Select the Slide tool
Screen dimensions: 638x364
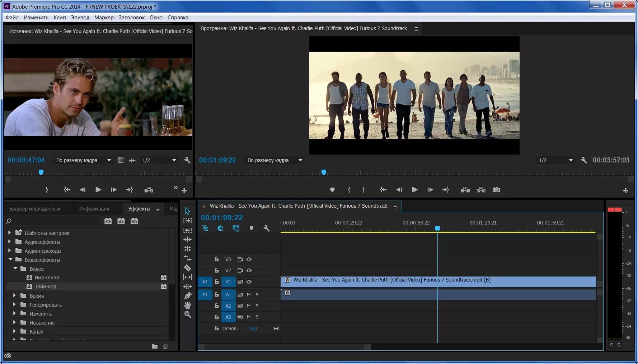point(187,286)
